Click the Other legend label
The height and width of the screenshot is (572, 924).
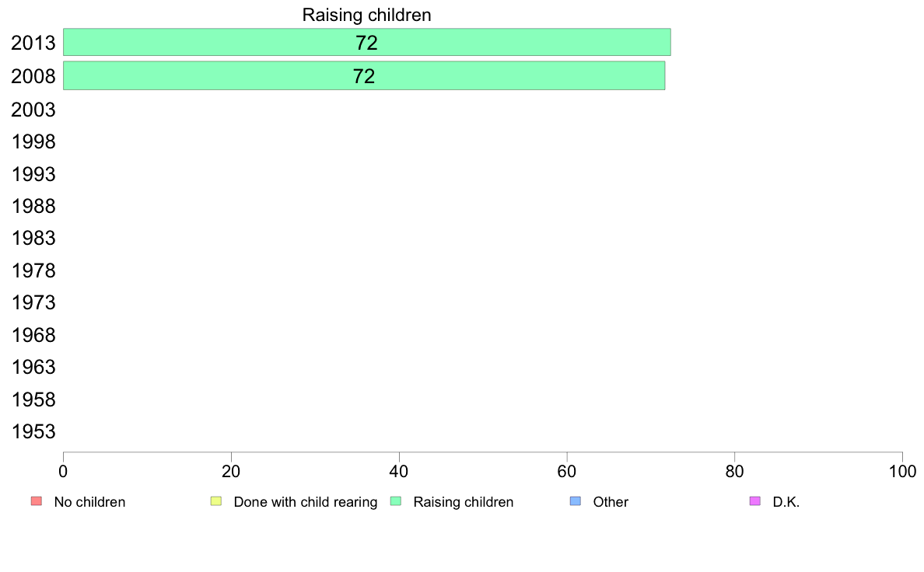click(x=611, y=502)
